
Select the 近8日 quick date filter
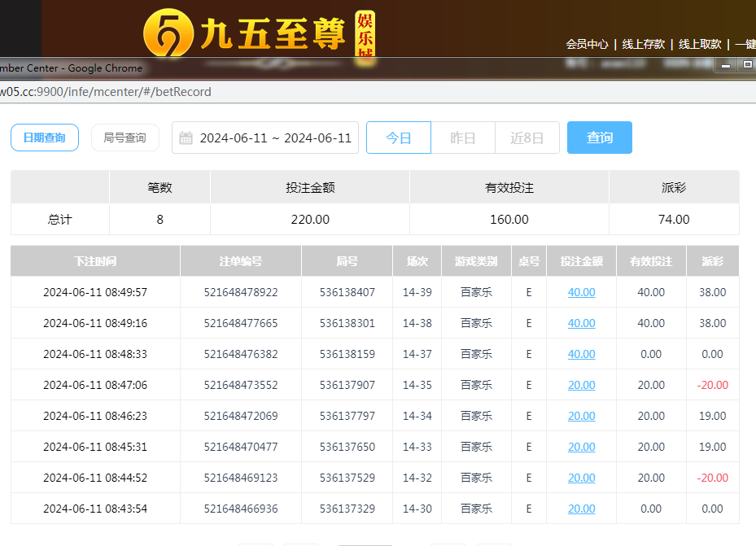(527, 138)
